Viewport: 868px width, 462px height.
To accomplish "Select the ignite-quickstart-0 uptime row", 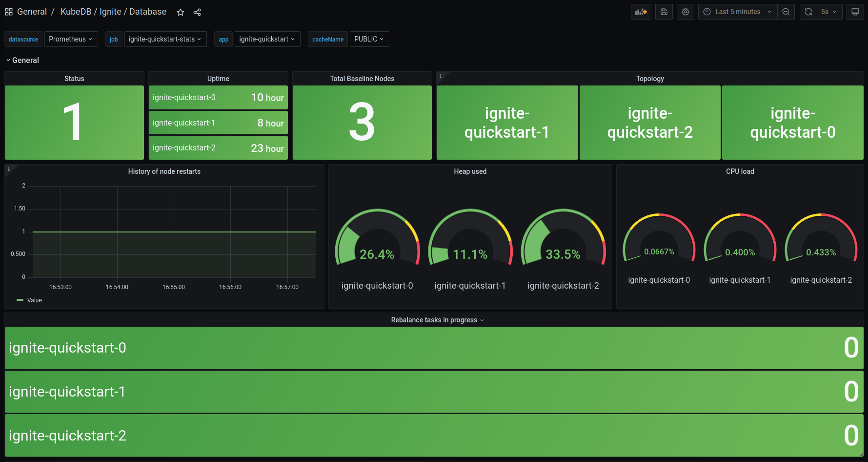I will (x=218, y=98).
